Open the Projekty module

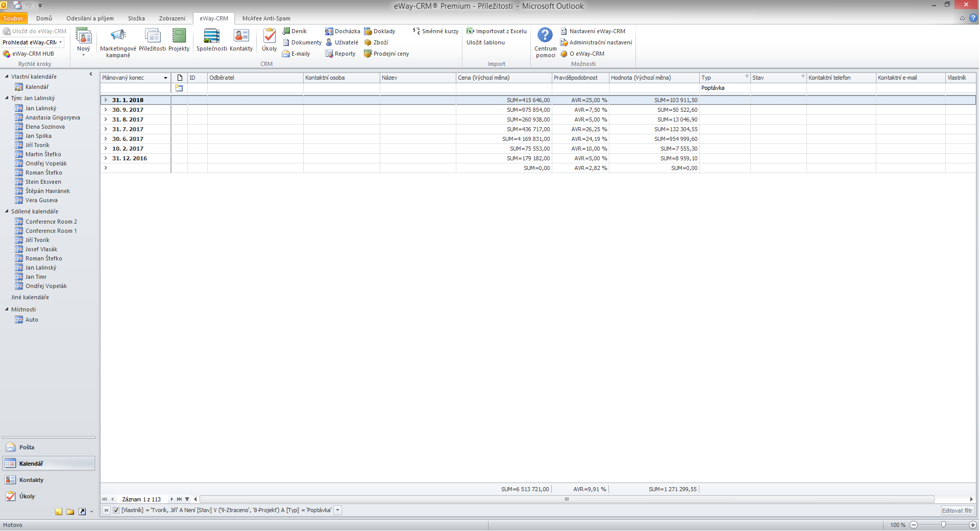179,40
